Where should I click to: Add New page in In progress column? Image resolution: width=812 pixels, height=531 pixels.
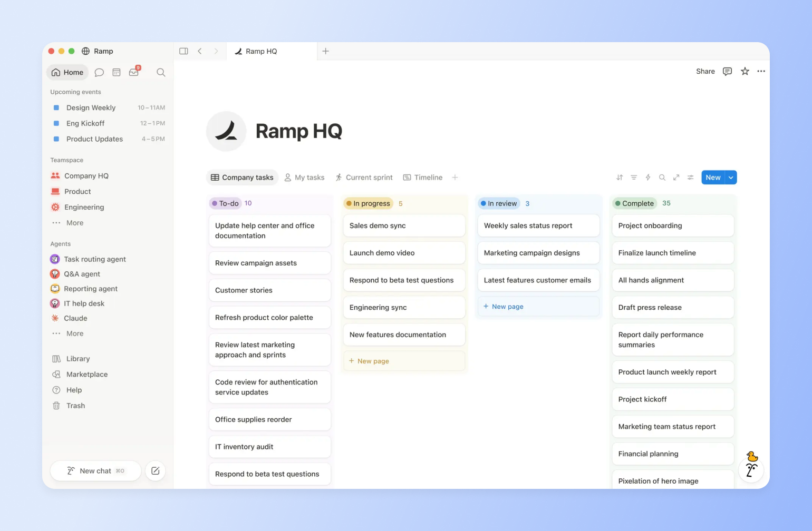(404, 361)
